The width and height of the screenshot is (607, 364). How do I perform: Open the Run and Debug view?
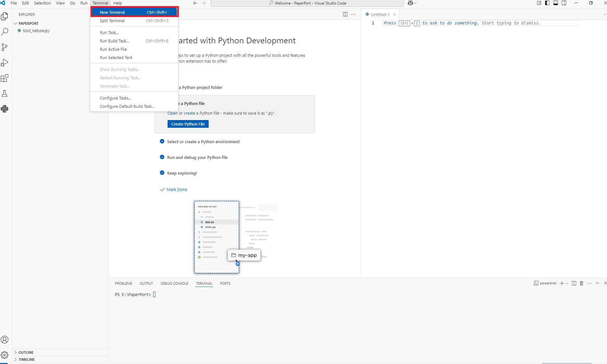coord(5,63)
